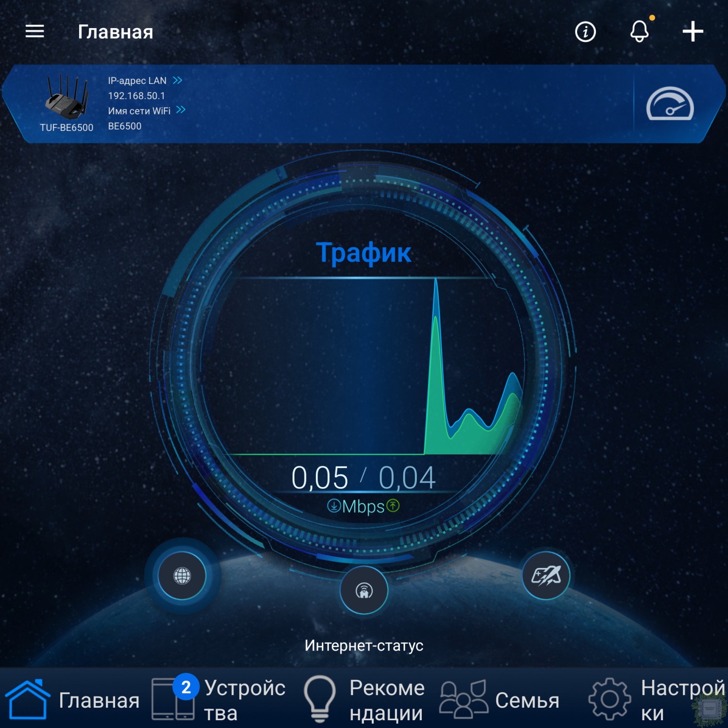Tap the plus icon to add device

693,32
